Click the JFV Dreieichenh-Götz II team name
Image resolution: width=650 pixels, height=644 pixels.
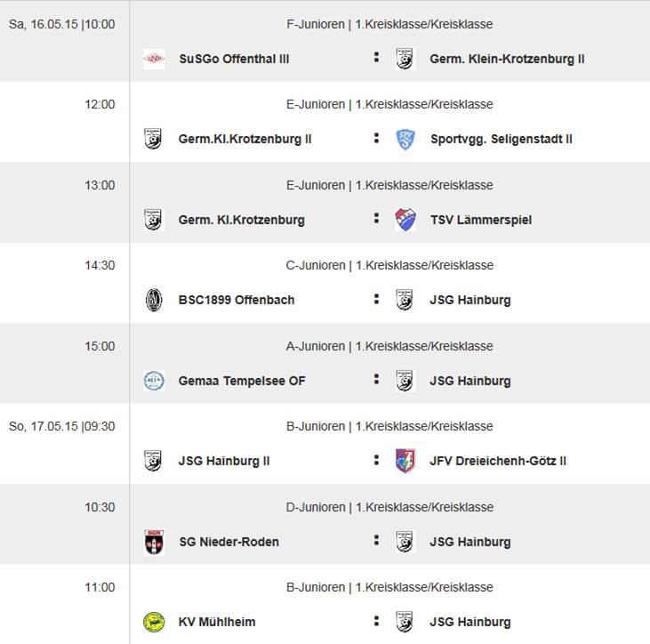point(498,461)
